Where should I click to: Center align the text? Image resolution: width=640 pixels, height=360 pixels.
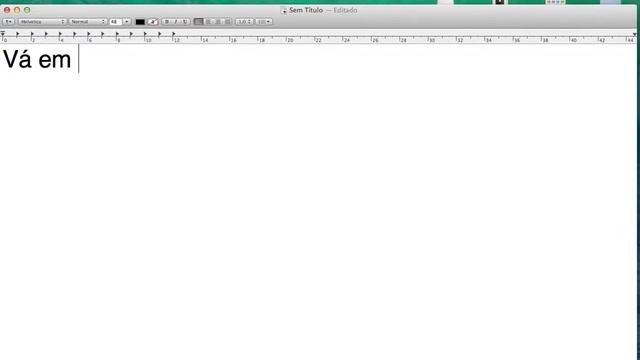[x=208, y=22]
